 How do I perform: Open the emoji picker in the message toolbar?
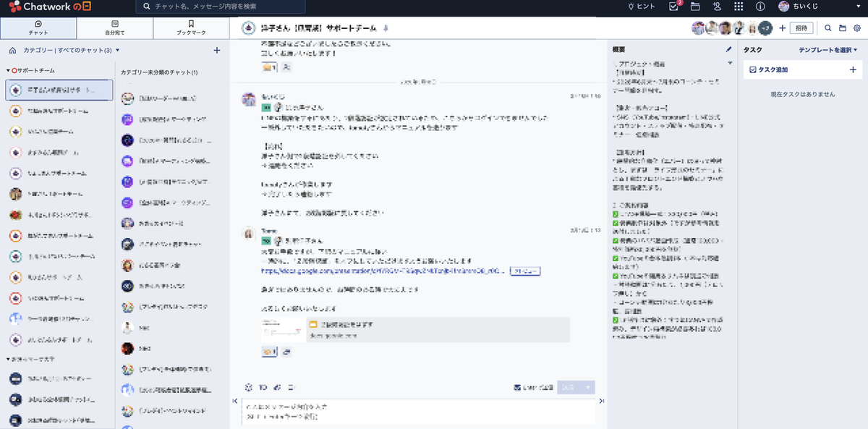248,387
